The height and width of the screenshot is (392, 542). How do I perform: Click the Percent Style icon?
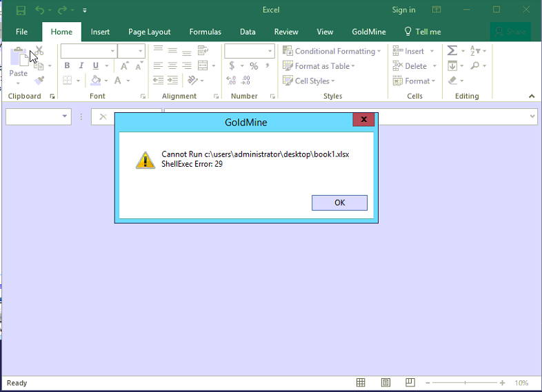tap(254, 66)
